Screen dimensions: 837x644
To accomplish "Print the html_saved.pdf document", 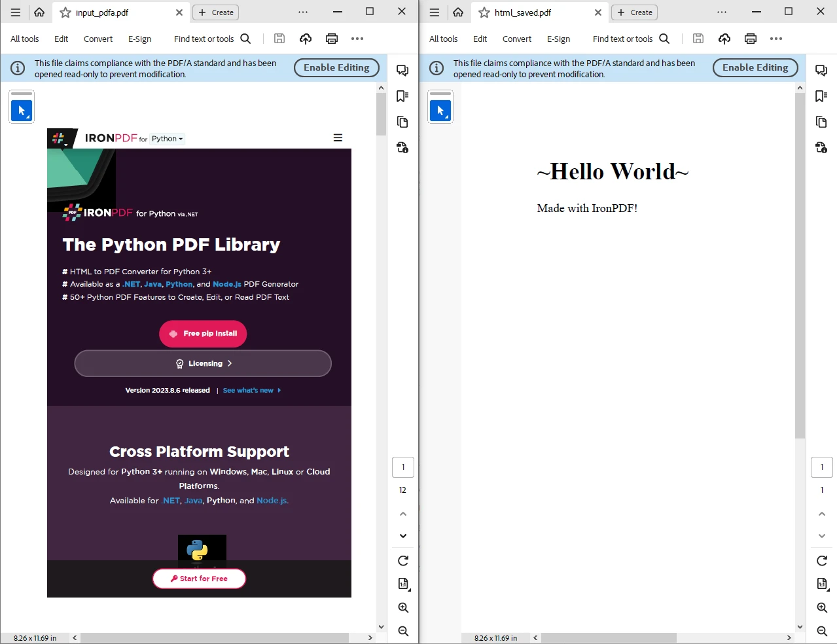I will (x=751, y=39).
